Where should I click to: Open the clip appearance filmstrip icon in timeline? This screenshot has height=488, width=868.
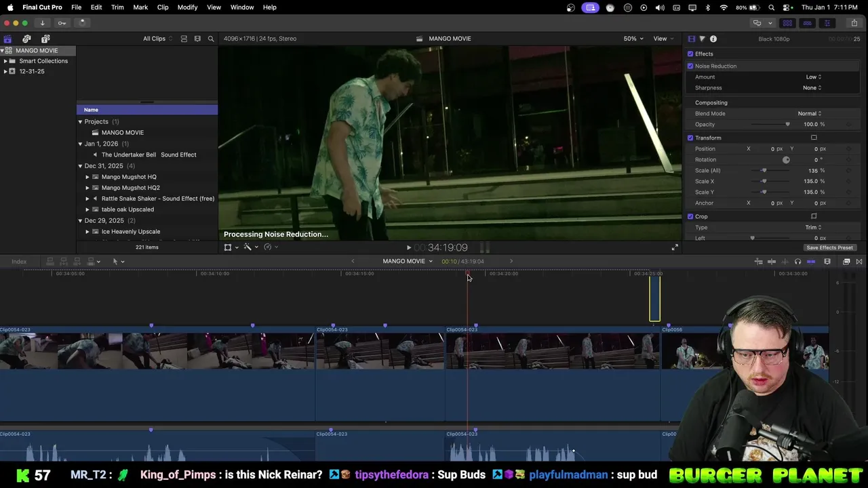[x=827, y=262]
